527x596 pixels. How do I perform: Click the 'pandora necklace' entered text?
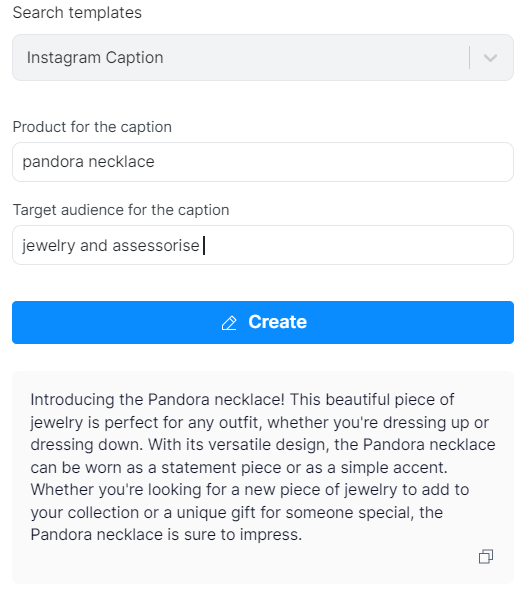pyautogui.click(x=88, y=162)
